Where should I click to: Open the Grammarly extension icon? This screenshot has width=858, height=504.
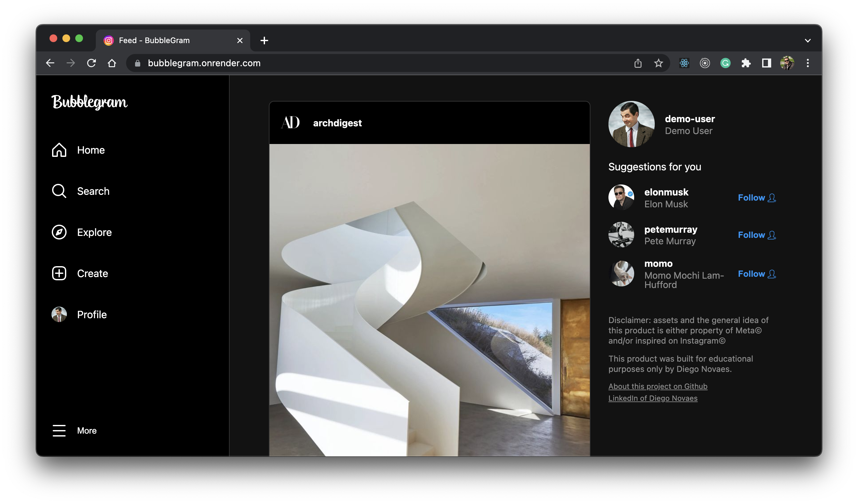point(725,63)
